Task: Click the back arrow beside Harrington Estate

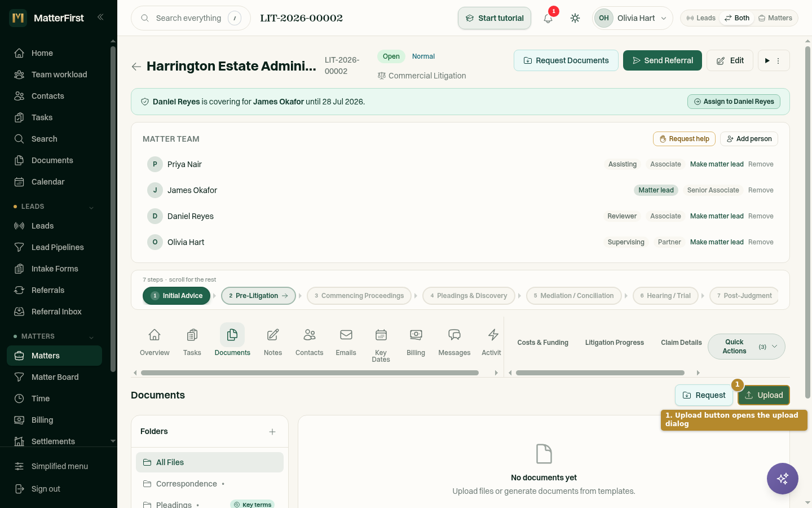Action: pos(136,67)
